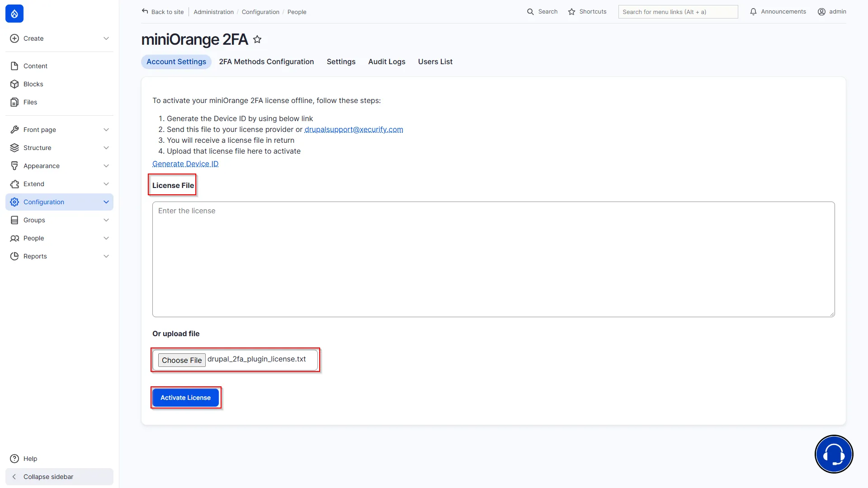Click the Enter the license text area
868x488 pixels.
tap(494, 259)
